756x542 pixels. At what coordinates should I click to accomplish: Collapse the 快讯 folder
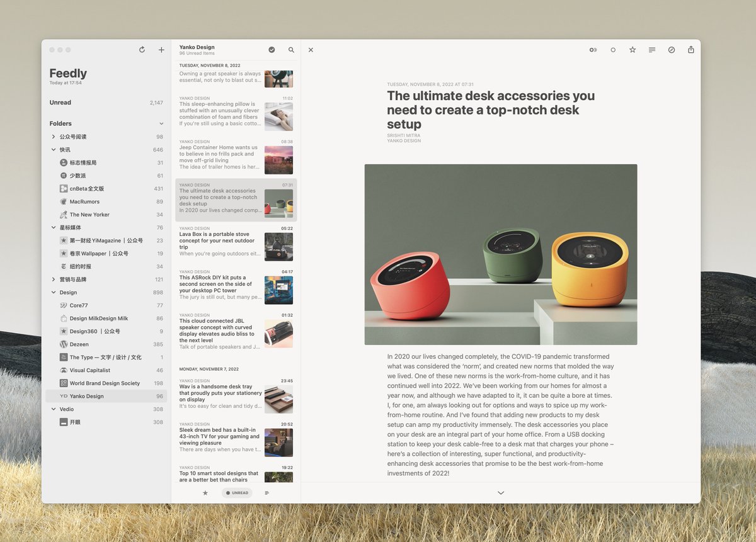tap(54, 150)
